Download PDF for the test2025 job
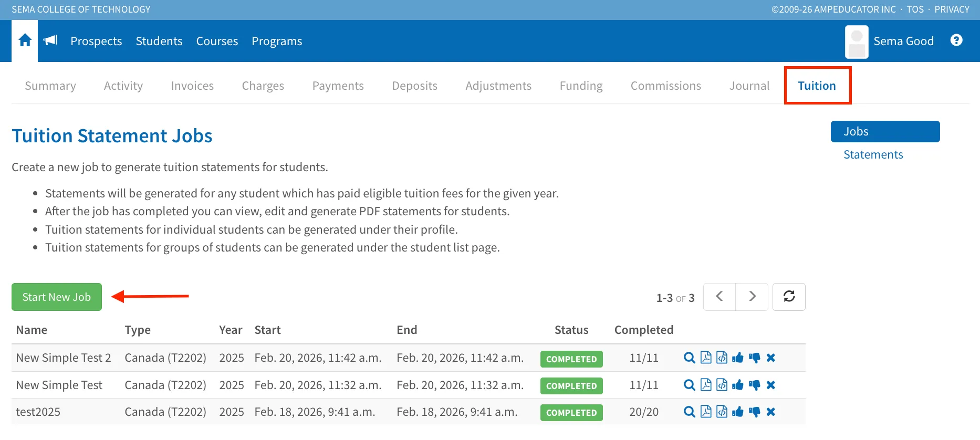Screen dimensions: 980x440 (x=706, y=412)
